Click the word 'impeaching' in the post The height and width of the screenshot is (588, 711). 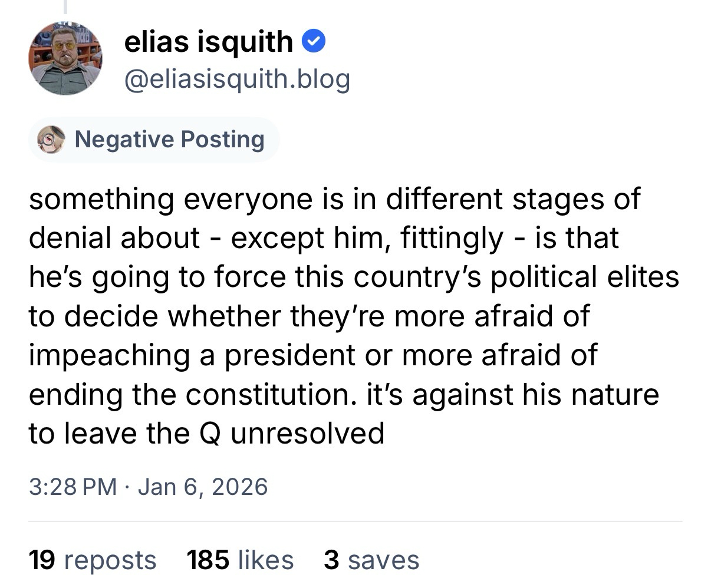(110, 355)
